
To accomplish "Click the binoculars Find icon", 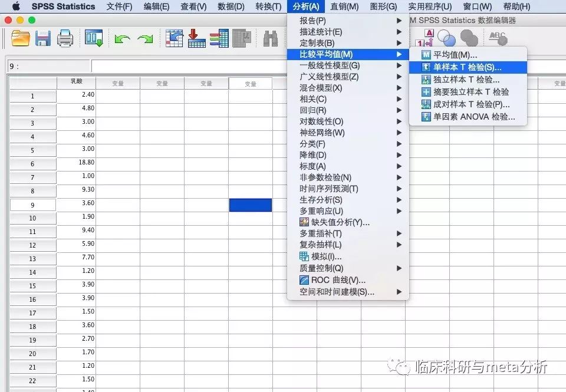I will [271, 38].
